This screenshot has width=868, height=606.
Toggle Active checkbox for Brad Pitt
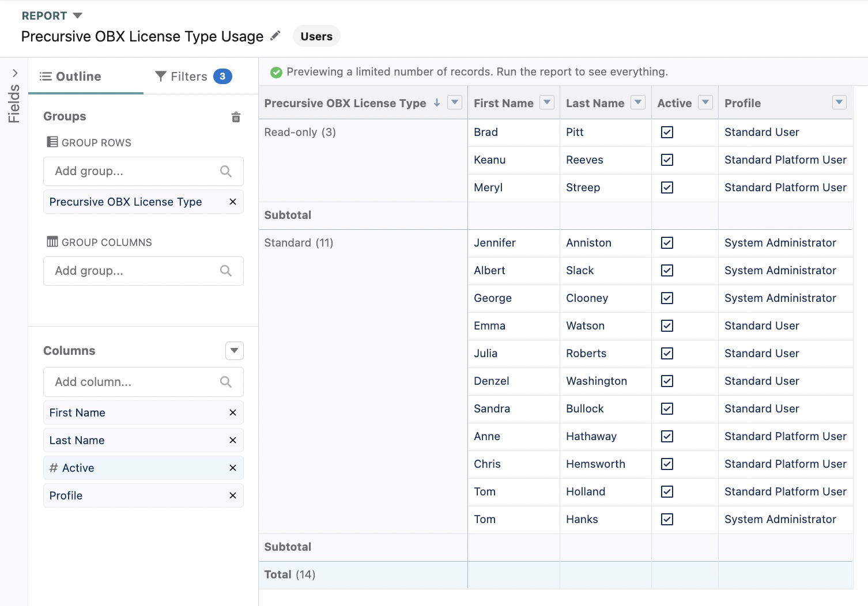[667, 132]
